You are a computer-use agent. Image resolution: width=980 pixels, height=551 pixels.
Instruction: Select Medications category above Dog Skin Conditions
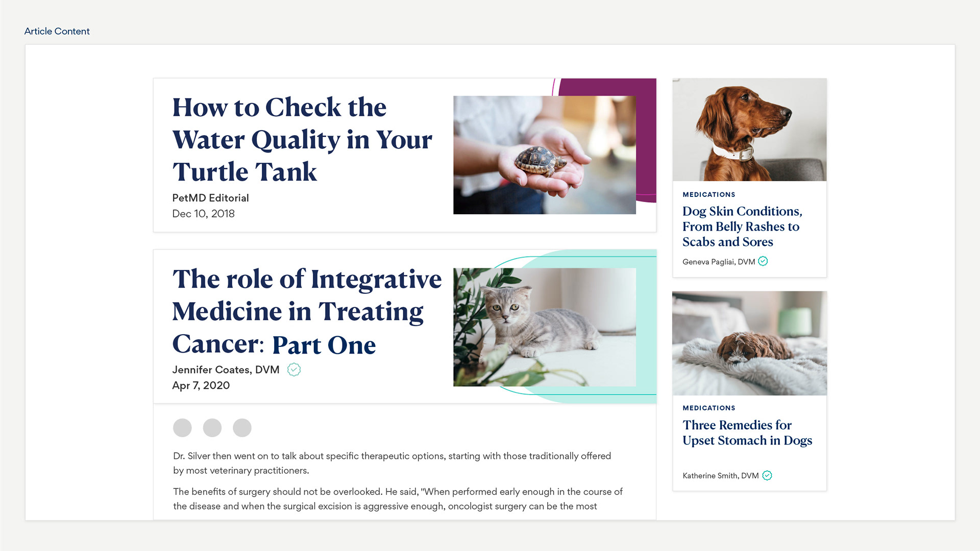(709, 194)
